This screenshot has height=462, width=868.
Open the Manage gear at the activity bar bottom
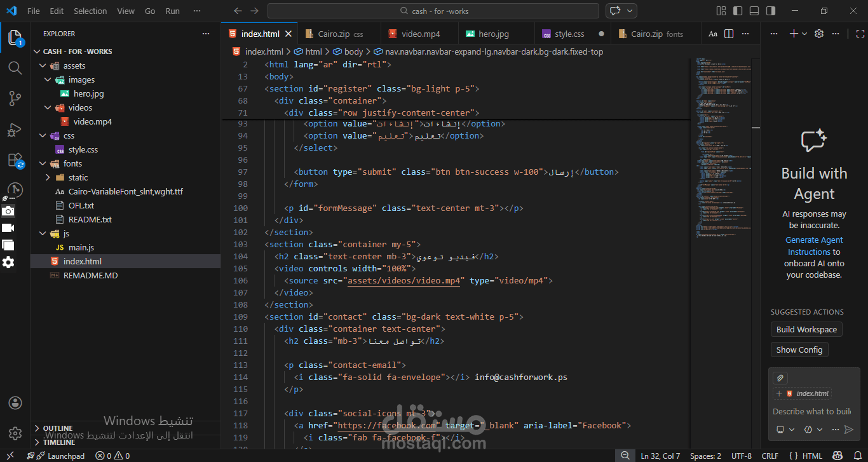[15, 433]
